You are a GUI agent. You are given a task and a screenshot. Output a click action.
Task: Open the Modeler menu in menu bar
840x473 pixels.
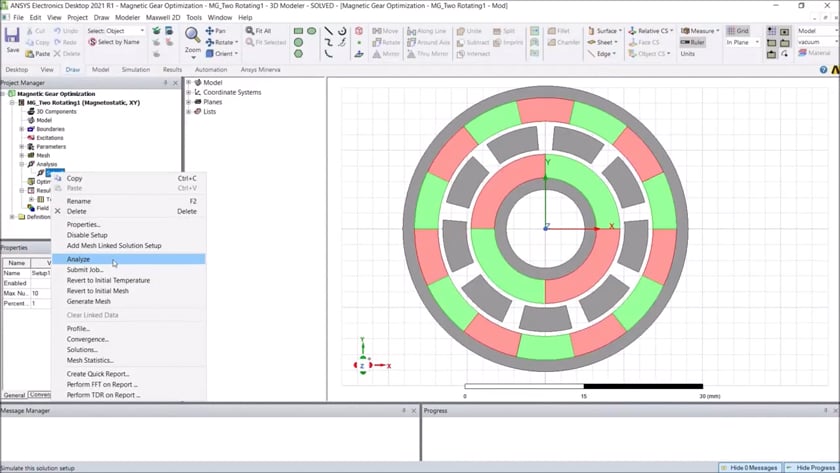(x=128, y=17)
